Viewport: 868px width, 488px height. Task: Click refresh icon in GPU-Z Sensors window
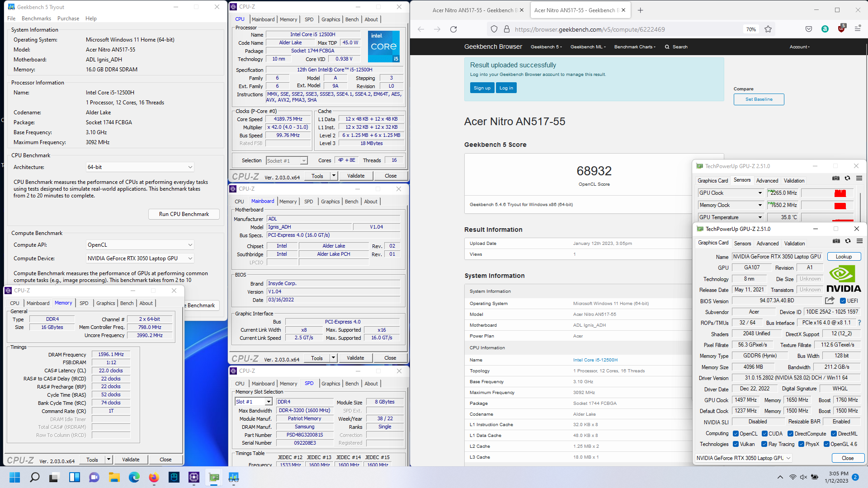[848, 178]
